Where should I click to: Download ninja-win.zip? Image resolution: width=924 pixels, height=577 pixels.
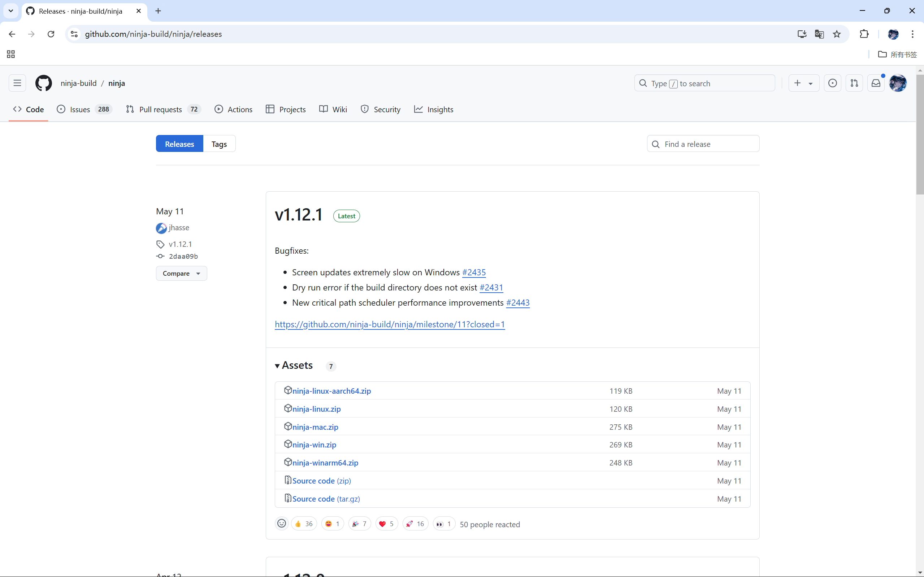(314, 445)
